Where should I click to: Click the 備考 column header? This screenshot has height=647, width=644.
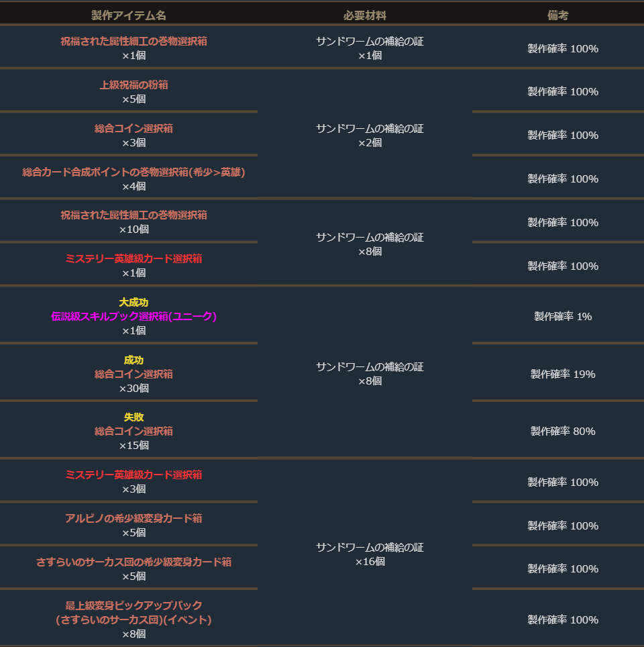[x=557, y=15]
